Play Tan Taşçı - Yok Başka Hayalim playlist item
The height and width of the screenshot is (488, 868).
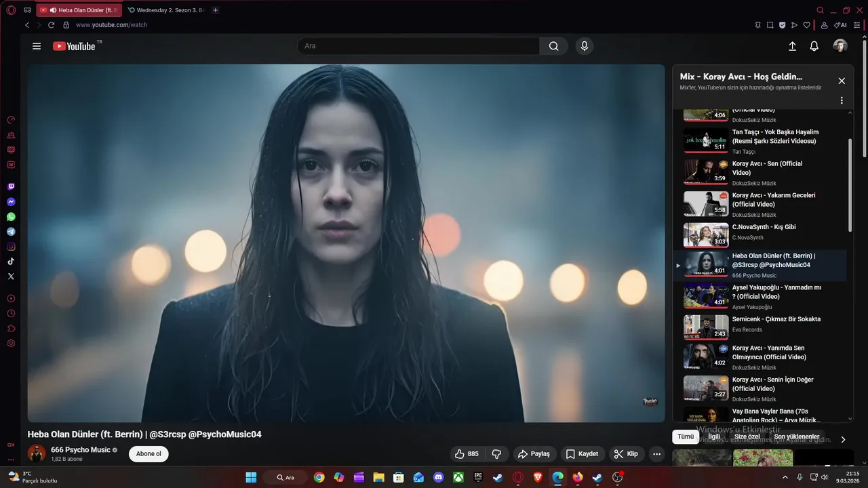(x=759, y=141)
